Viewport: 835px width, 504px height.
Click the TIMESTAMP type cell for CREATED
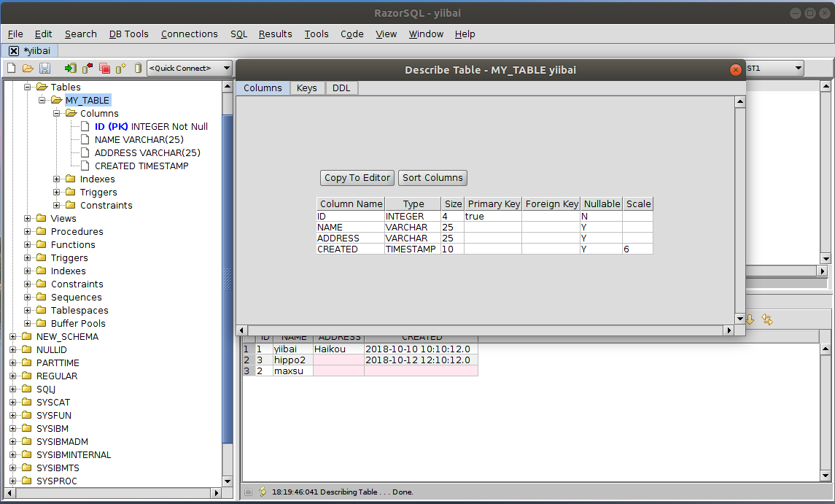(x=413, y=249)
